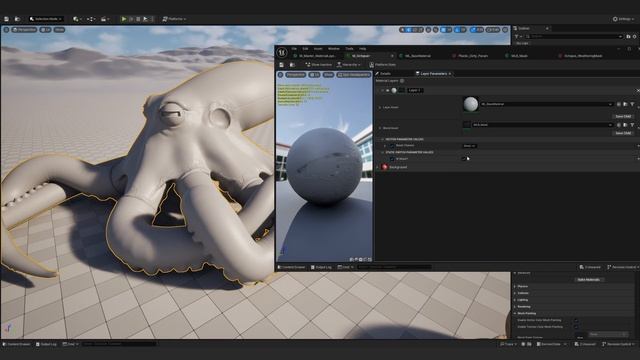Open the cinematics dropdown in main toolbar
This screenshot has width=640, height=360.
[x=105, y=19]
